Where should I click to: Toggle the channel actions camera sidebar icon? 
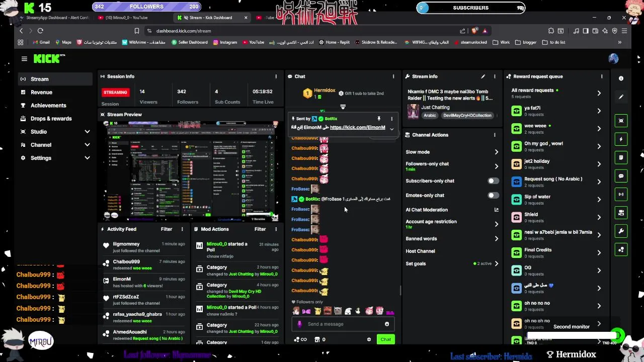[621, 213]
